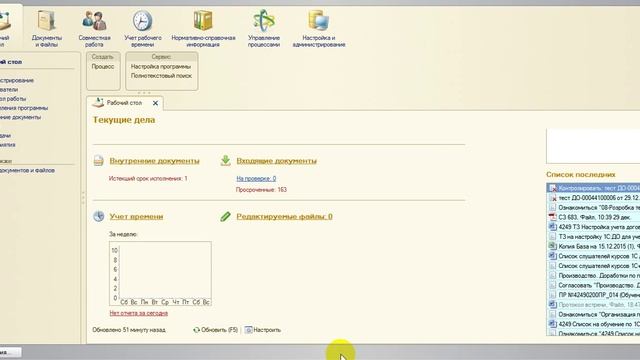Click icon of Протокол встречи row

pyautogui.click(x=552, y=304)
